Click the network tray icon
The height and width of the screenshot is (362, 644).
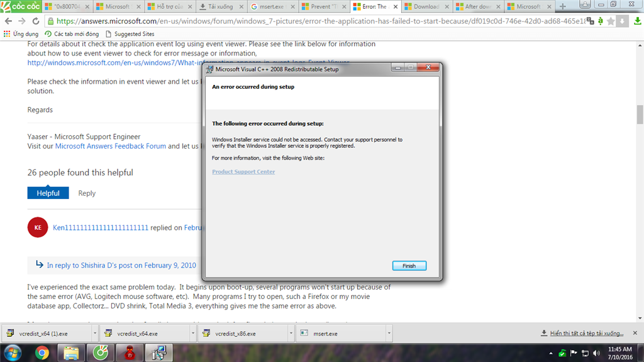point(586,353)
